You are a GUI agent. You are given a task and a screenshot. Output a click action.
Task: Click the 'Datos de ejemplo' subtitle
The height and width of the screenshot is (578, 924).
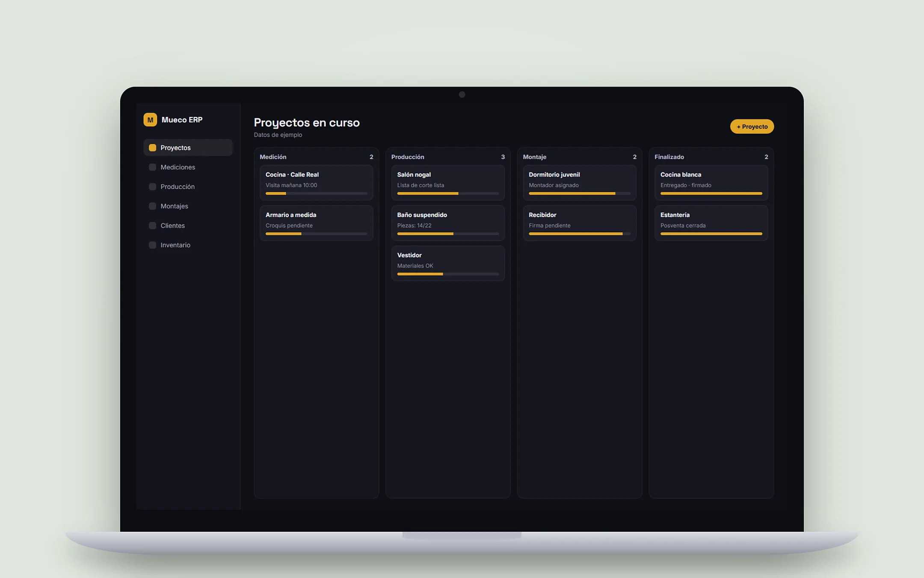278,135
